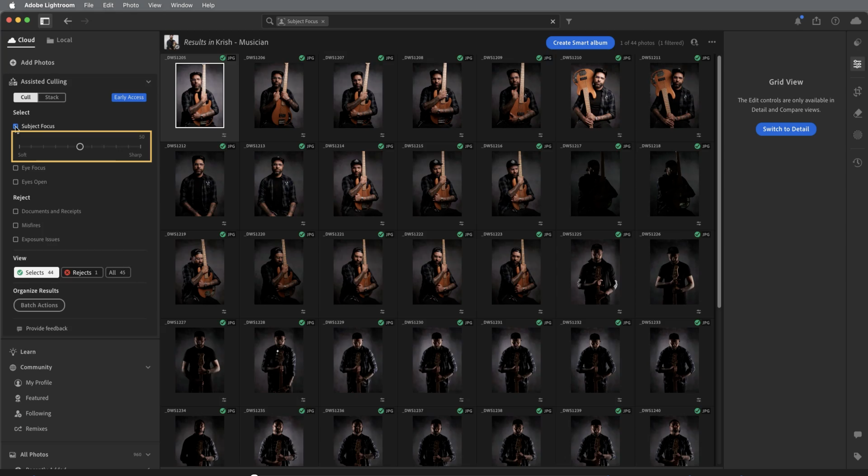Viewport: 868px width, 476px height.
Task: Click the Soft end of the slider
Action: pyautogui.click(x=22, y=154)
